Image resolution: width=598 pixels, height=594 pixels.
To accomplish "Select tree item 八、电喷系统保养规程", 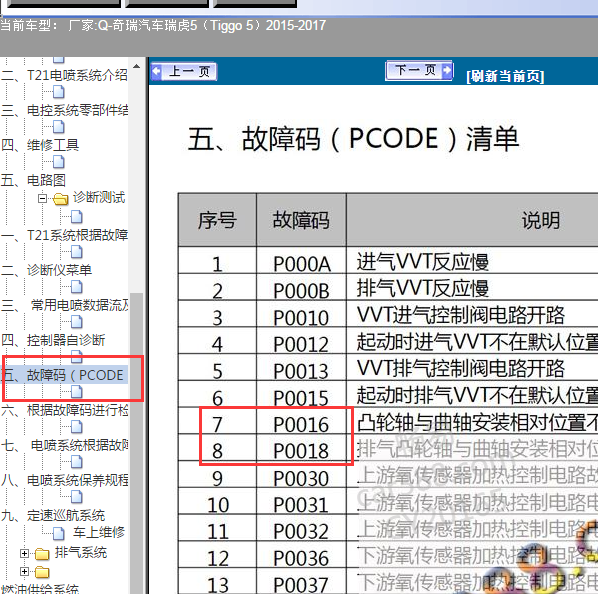I will click(64, 481).
